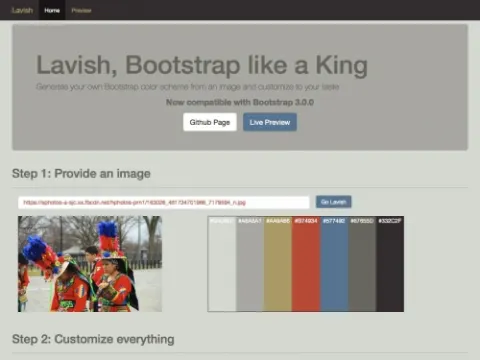Launch the Live Preview button
The height and width of the screenshot is (360, 480).
pyautogui.click(x=270, y=122)
